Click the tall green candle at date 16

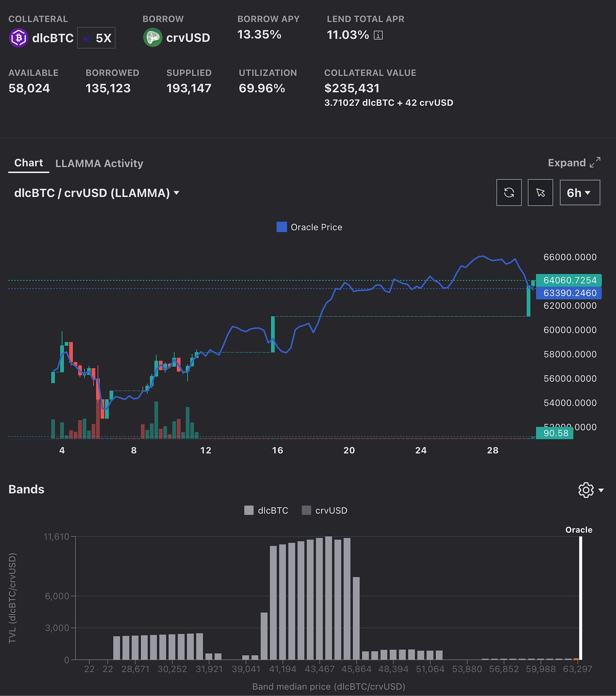pos(273,334)
